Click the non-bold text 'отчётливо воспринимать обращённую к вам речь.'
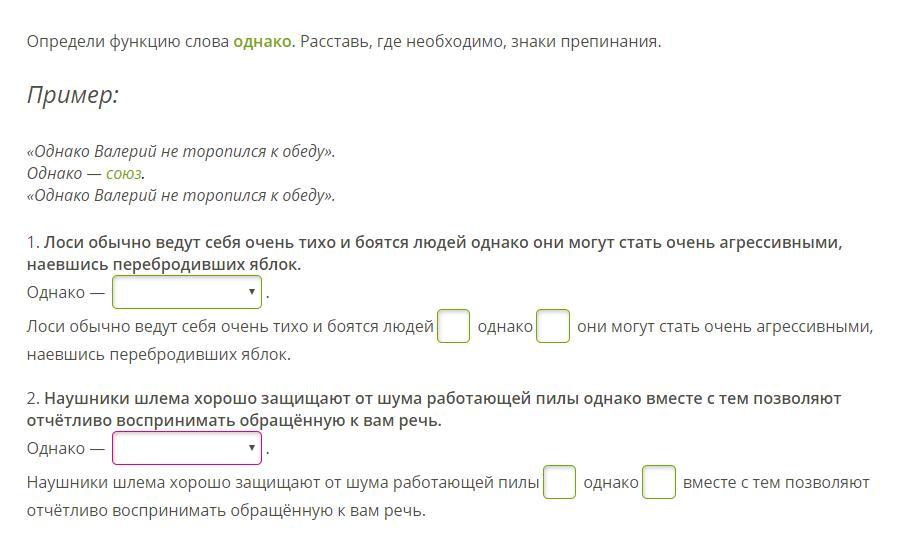Screen dimensions: 916x534 point(226,511)
